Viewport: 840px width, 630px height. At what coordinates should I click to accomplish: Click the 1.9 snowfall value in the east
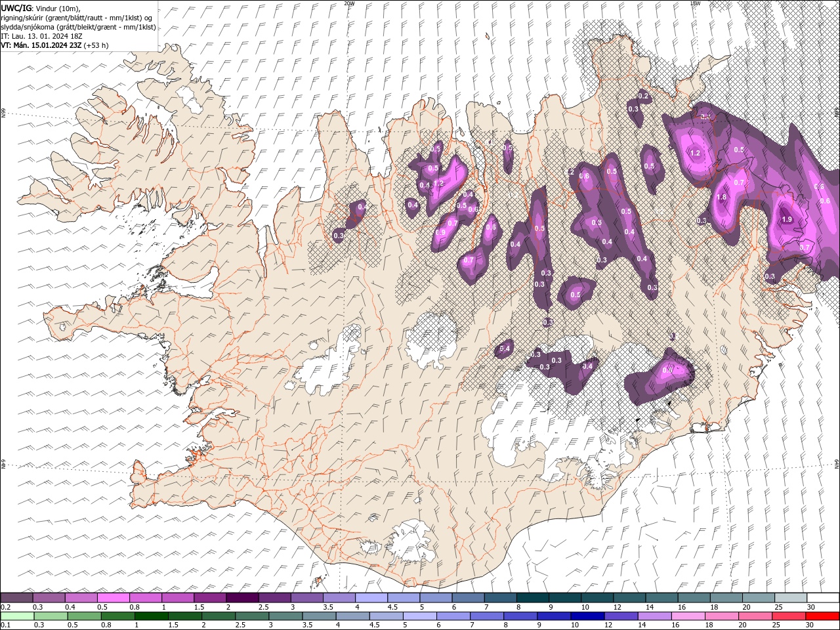tap(787, 219)
